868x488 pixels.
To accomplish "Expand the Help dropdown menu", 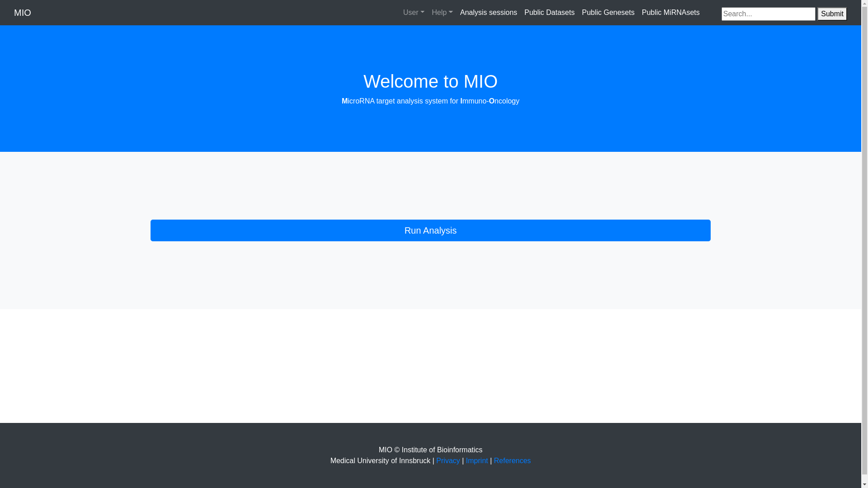I will pyautogui.click(x=442, y=13).
